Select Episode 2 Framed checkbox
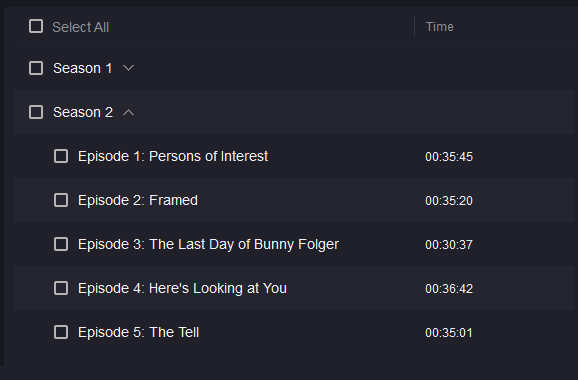This screenshot has height=380, width=578. pos(61,200)
